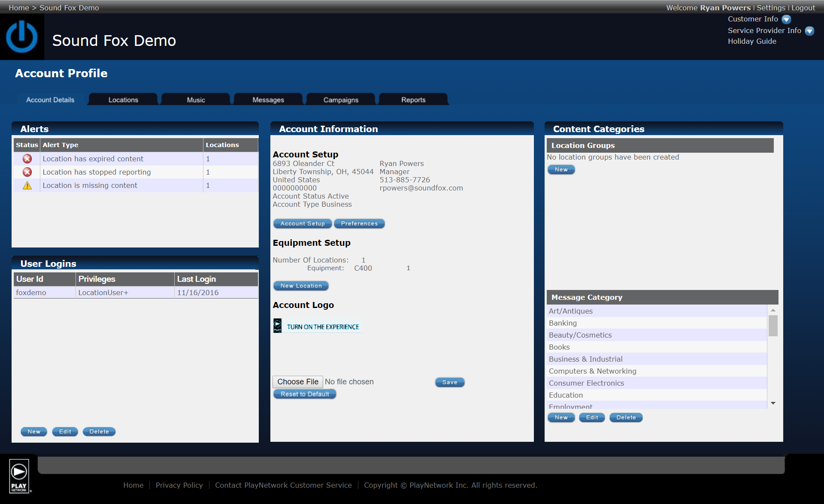The height and width of the screenshot is (504, 824).
Task: Select Consumer Electronics category
Action: 657,383
